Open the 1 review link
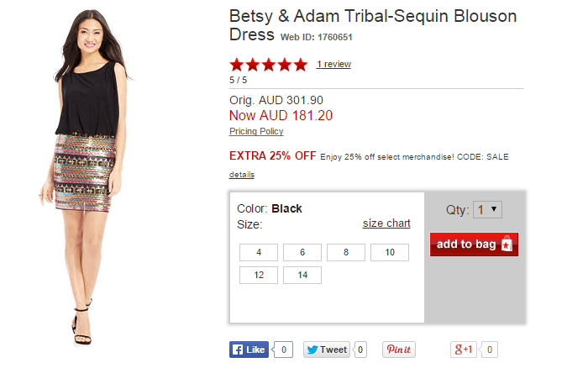 pyautogui.click(x=333, y=65)
